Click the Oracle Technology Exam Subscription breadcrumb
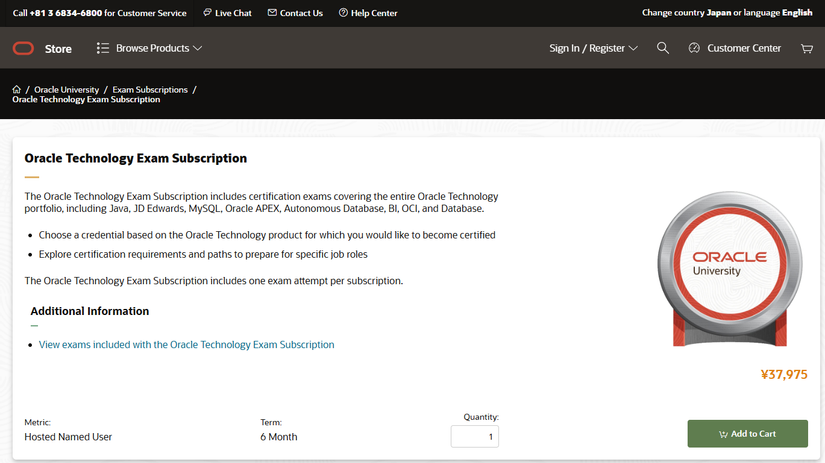The image size is (825, 463). (86, 99)
